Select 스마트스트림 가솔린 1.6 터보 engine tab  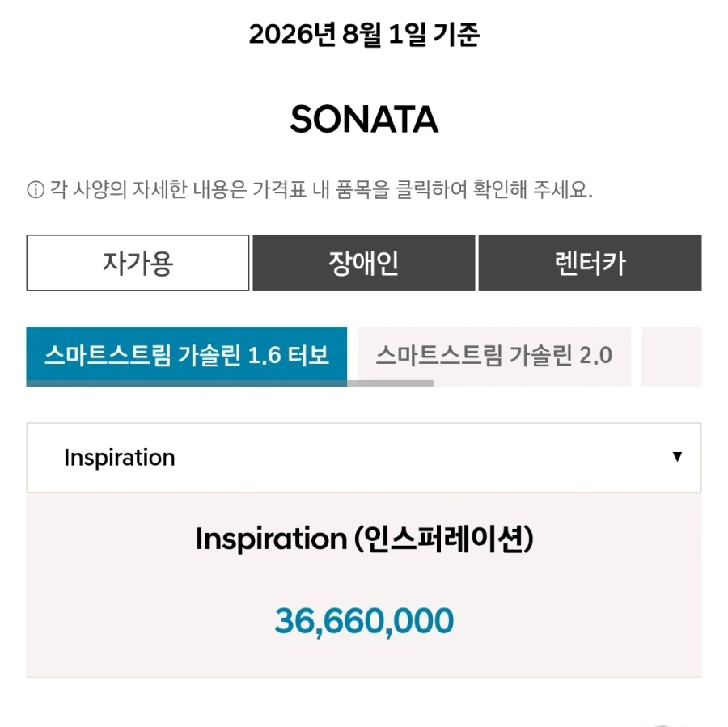point(187,356)
